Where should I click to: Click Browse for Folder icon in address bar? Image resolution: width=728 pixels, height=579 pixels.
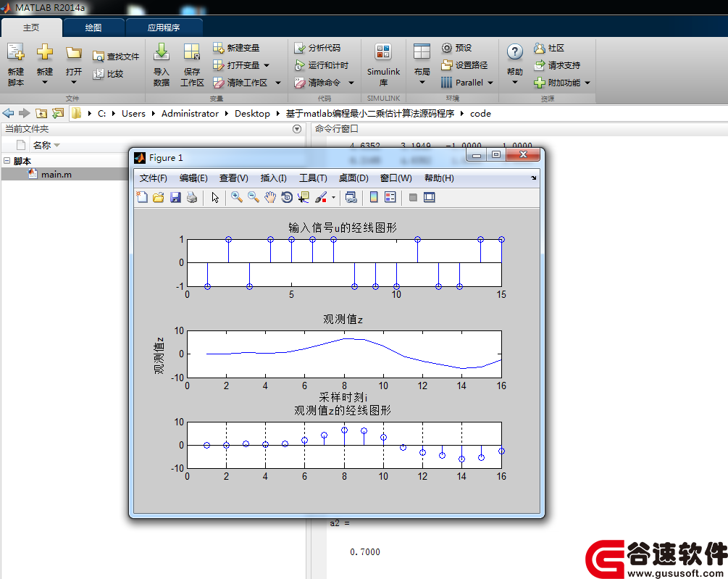click(58, 113)
